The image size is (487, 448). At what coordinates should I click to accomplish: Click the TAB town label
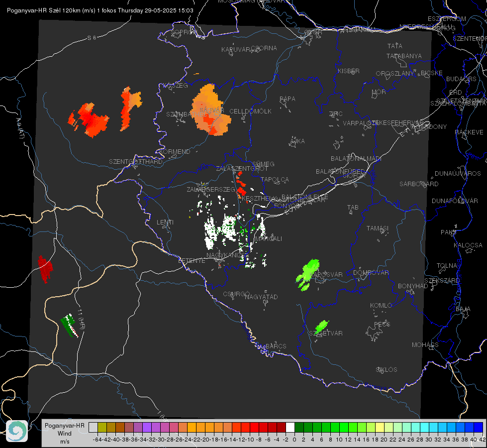(x=353, y=208)
